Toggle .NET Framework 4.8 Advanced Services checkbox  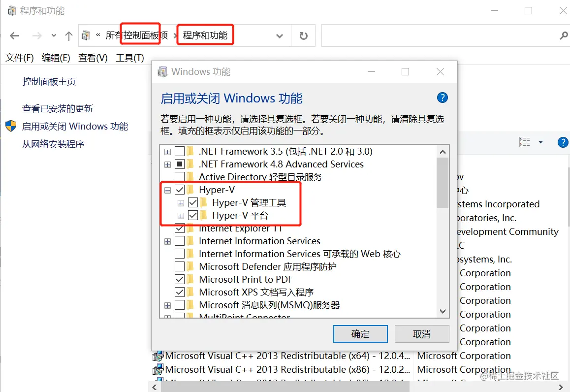click(x=180, y=164)
